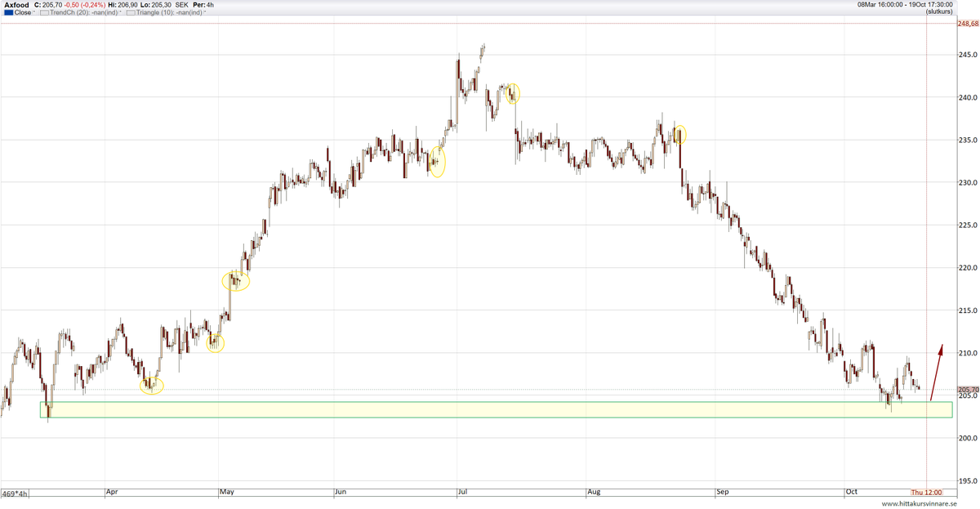Click the closing price value 205,70

pyautogui.click(x=53, y=5)
